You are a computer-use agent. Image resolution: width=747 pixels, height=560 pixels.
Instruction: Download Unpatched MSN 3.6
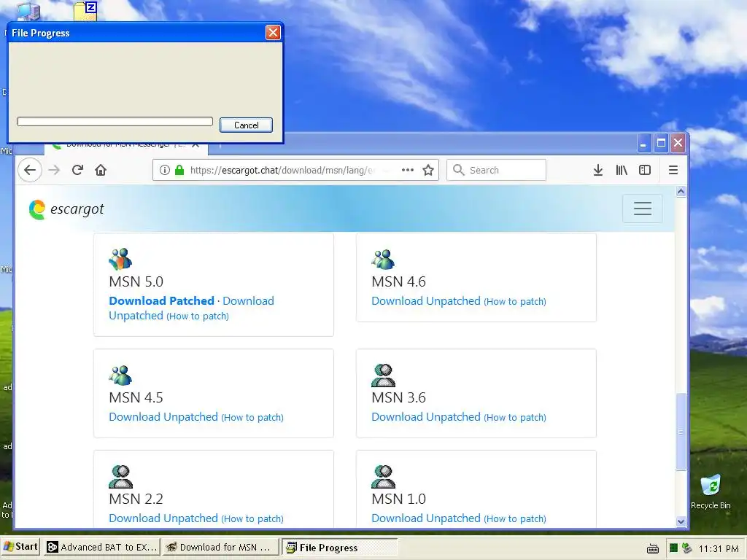[x=426, y=416]
